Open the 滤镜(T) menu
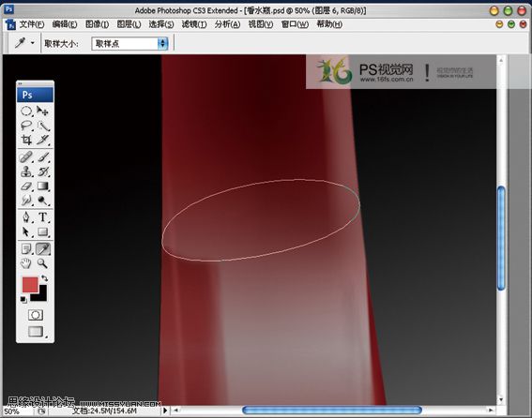Screen dimensions: 532x418 194,24
